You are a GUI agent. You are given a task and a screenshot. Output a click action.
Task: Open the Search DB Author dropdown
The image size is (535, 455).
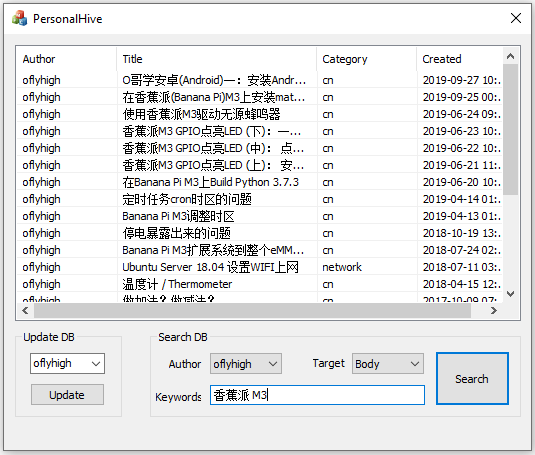tap(246, 364)
